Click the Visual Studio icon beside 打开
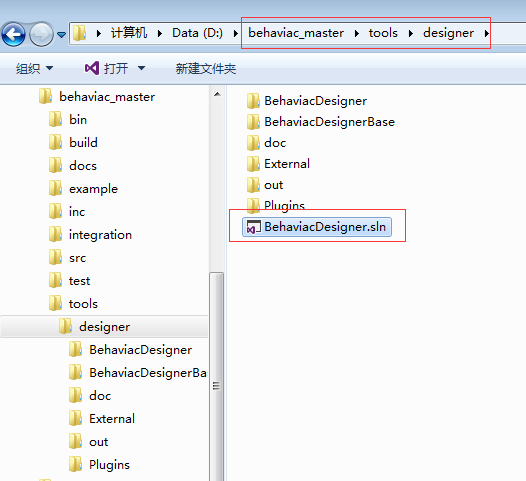This screenshot has height=481, width=526. (92, 68)
